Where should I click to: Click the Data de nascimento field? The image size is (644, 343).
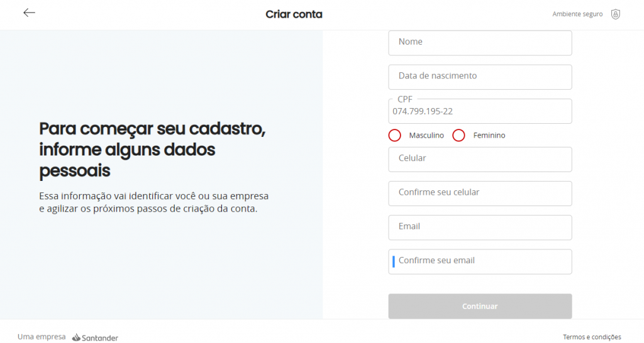point(480,77)
